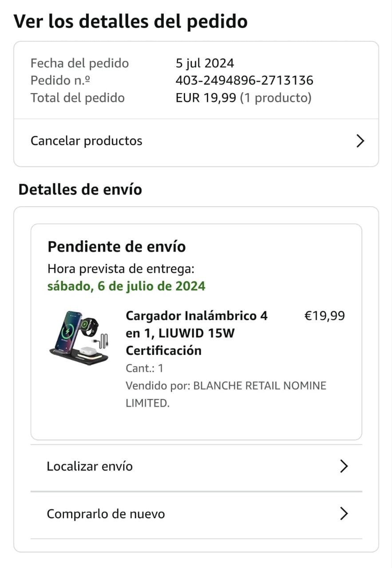The image size is (392, 568).
Task: Click the green delivery date sábado, 6 de julio
Action: [x=127, y=286]
